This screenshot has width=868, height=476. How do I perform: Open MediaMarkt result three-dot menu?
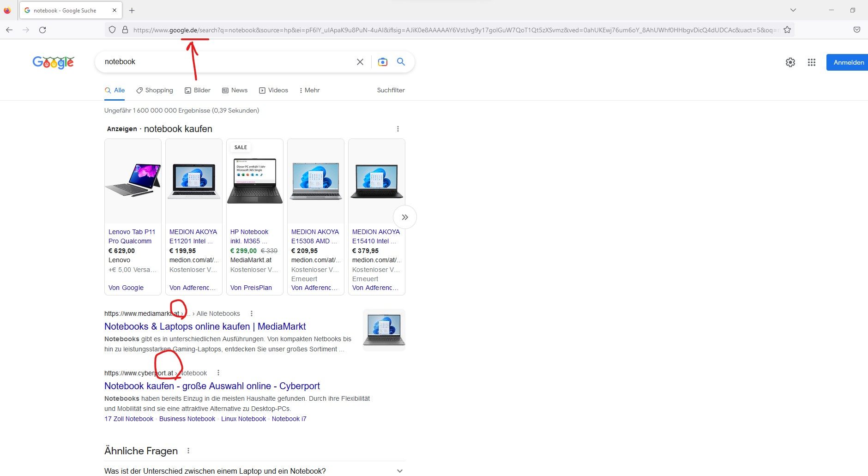tap(252, 313)
